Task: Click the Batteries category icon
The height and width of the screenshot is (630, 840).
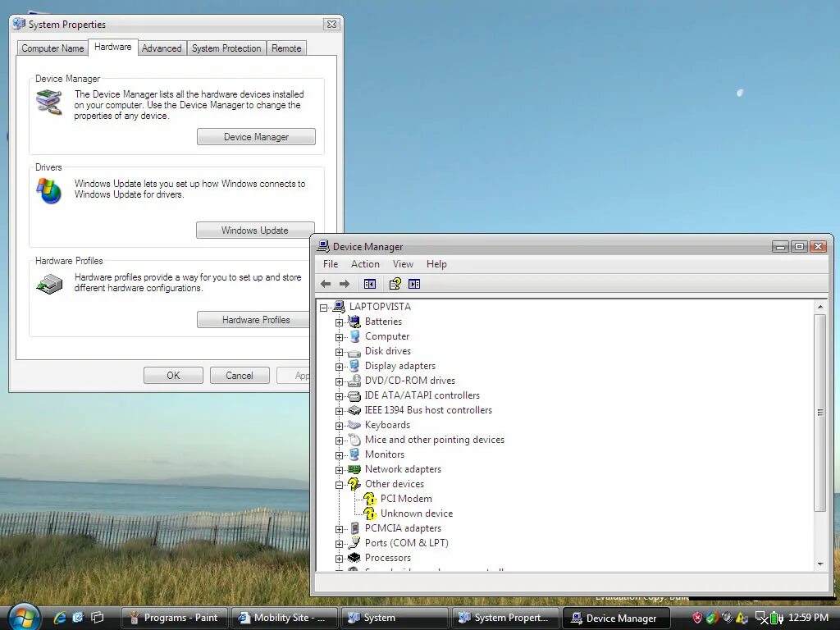Action: (354, 322)
